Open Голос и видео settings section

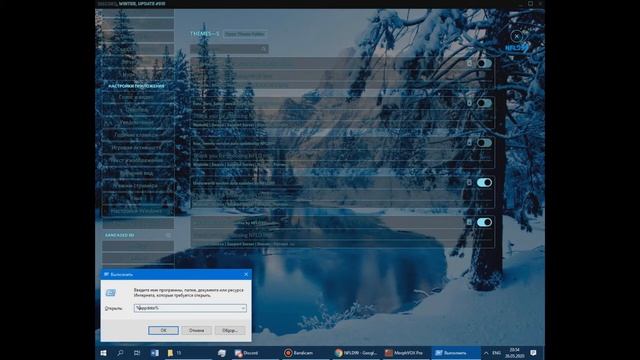(x=137, y=98)
